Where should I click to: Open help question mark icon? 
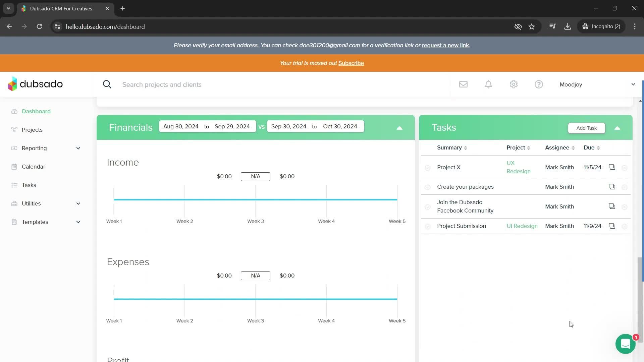point(539,84)
